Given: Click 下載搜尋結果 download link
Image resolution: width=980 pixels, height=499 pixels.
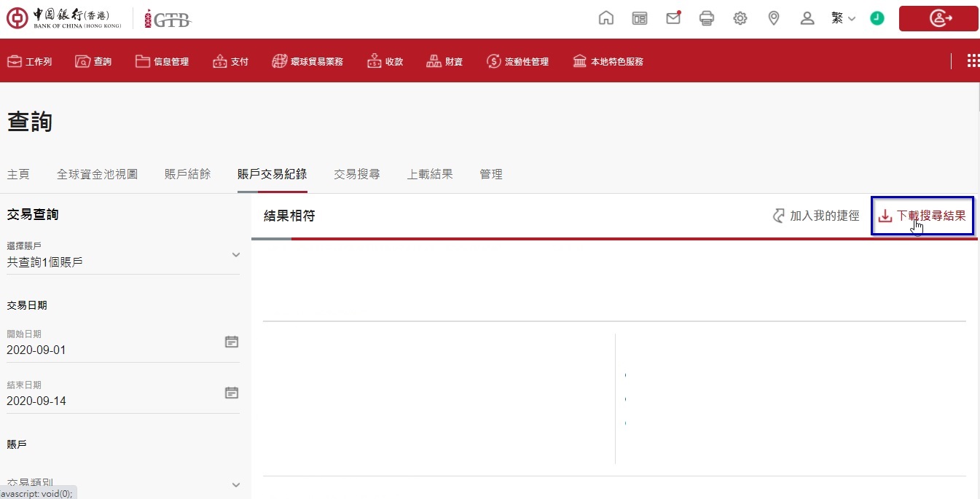Looking at the screenshot, I should (x=922, y=216).
